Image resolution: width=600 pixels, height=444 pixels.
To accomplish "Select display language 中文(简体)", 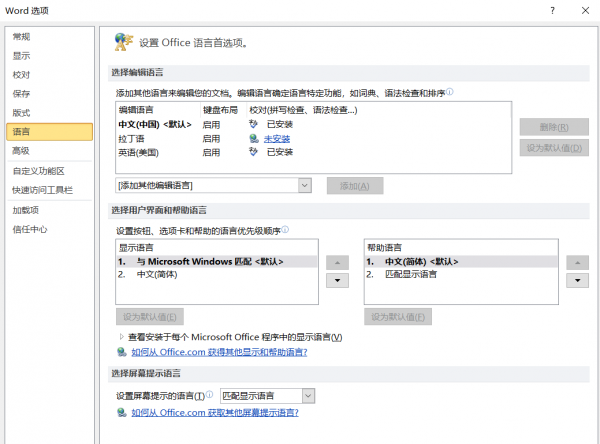I will coord(217,274).
